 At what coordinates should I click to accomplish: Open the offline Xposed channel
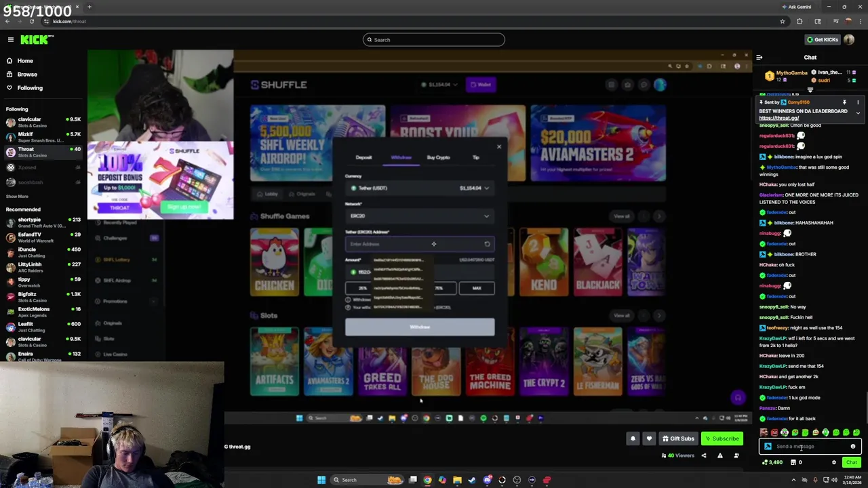[42, 167]
